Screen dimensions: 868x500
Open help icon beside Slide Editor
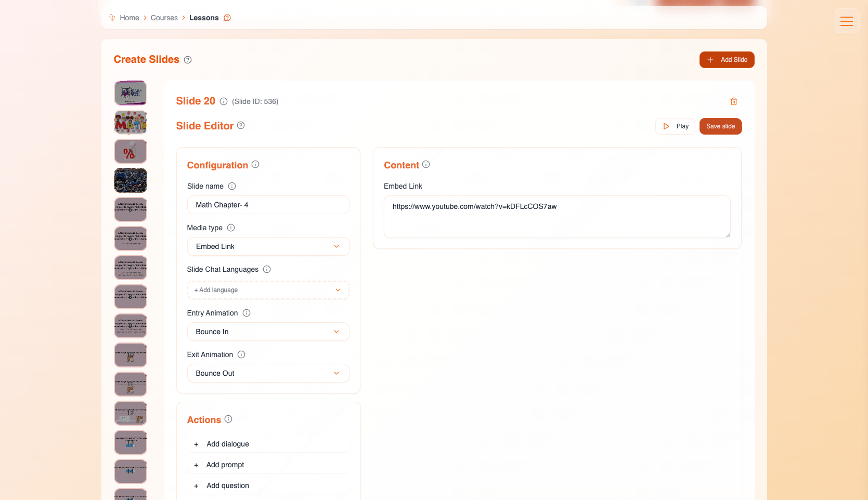[241, 125]
